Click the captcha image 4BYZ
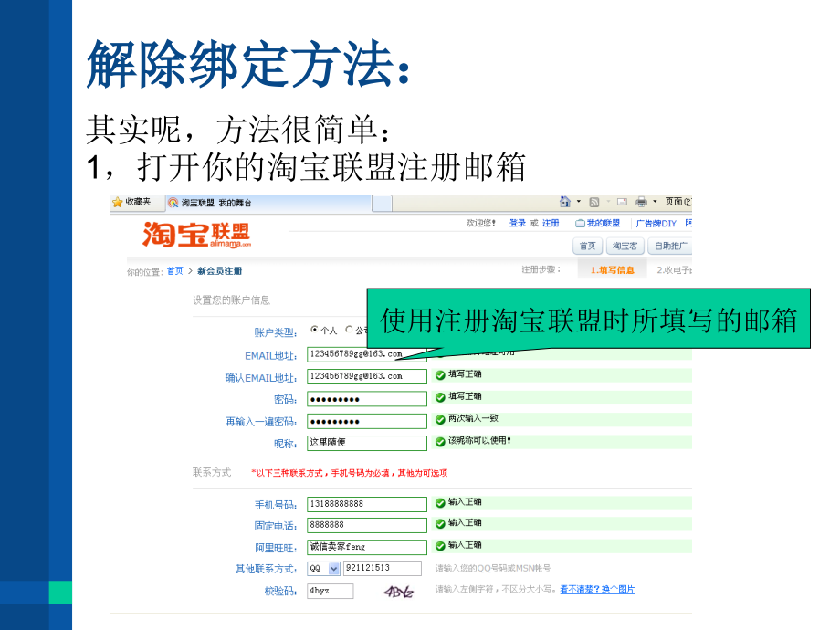Image resolution: width=840 pixels, height=630 pixels. [x=399, y=592]
